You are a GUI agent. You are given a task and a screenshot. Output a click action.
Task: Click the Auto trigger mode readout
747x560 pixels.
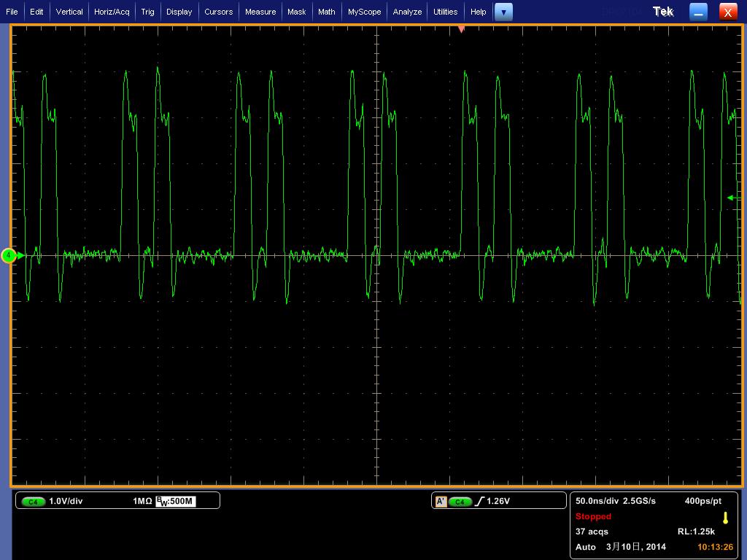(x=586, y=547)
